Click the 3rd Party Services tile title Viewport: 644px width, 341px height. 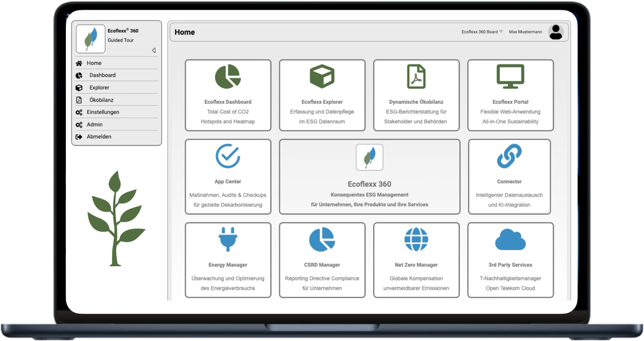[510, 265]
